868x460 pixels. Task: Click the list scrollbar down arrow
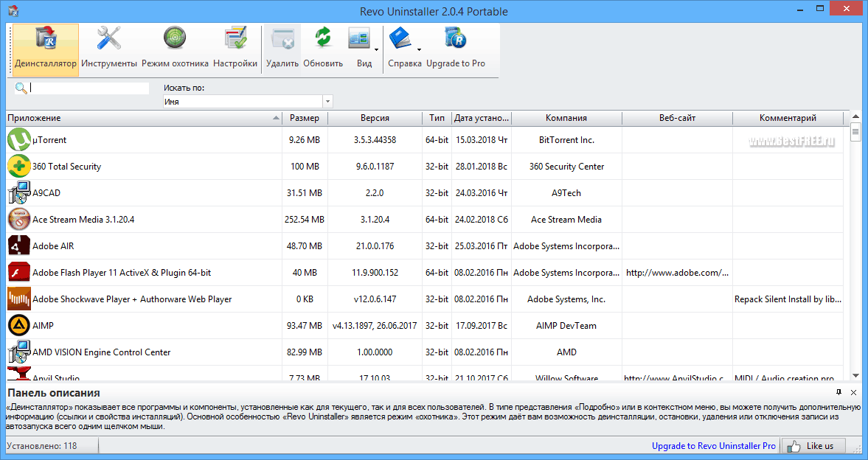coord(855,375)
